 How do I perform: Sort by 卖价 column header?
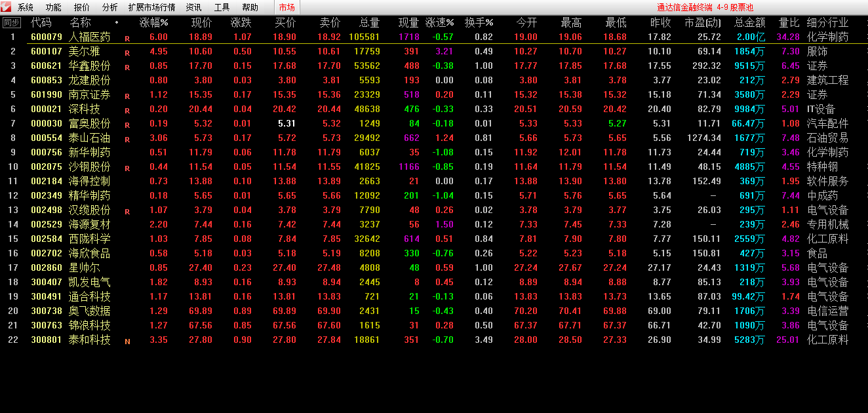(330, 23)
